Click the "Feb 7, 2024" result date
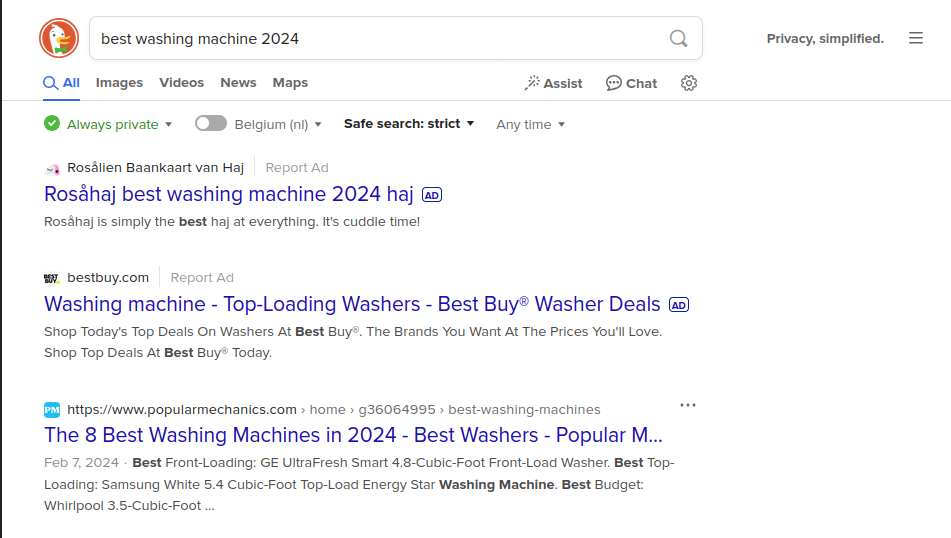This screenshot has height=538, width=951. click(81, 463)
